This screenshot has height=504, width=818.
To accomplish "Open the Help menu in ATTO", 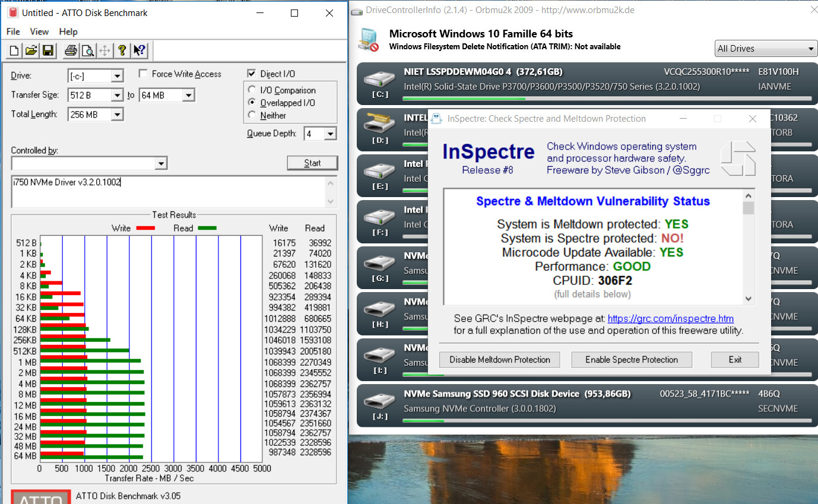I will coord(68,31).
